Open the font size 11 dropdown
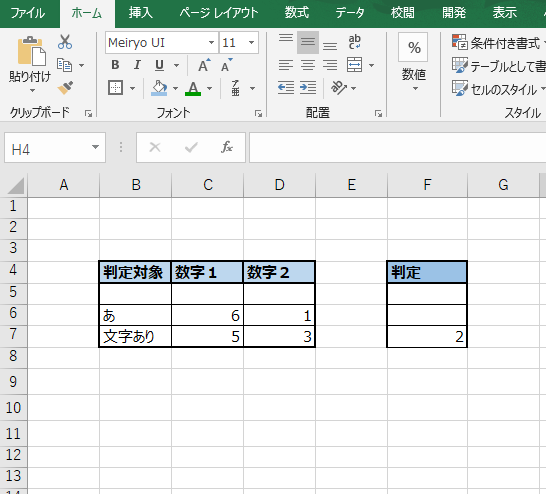Viewport: 546px width, 494px height. click(x=251, y=42)
